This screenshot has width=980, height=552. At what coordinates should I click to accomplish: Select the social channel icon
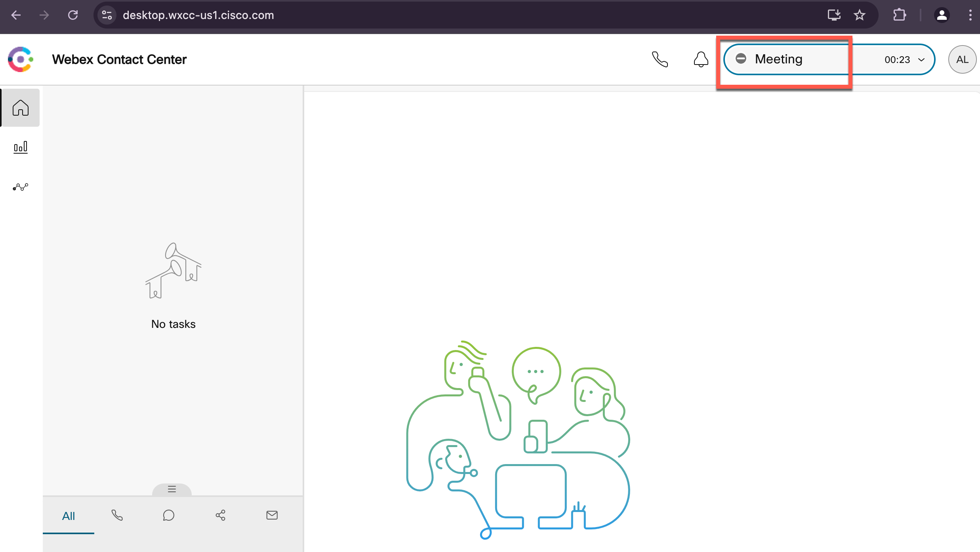pos(221,515)
